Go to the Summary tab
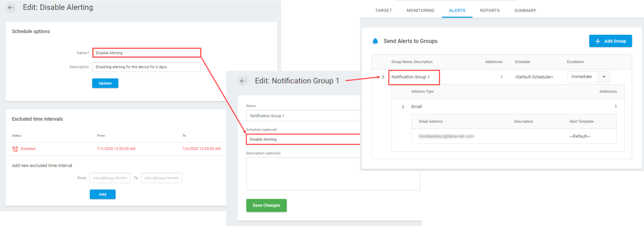Viewport: 644px width, 226px height. [x=525, y=11]
